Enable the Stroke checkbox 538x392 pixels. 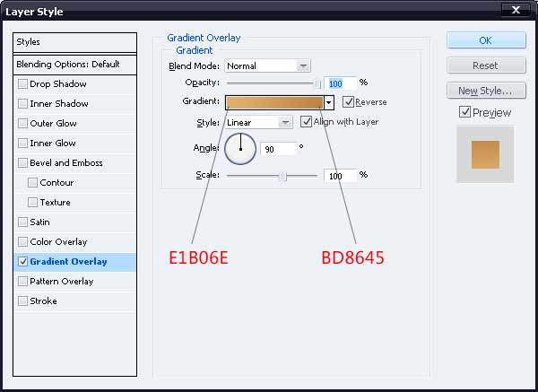tap(22, 301)
